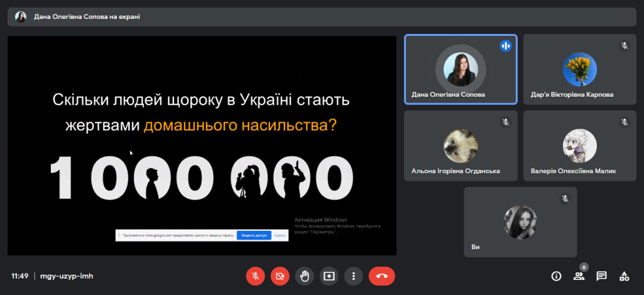Open the activities panel

[624, 276]
